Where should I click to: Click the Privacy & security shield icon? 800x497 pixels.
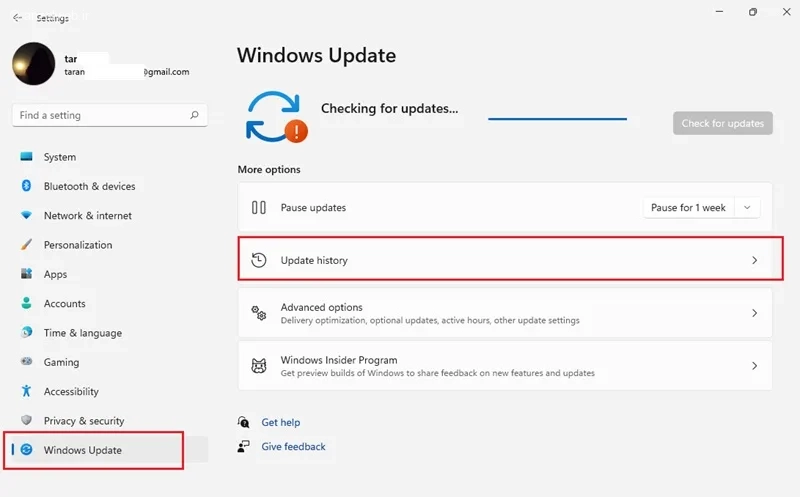[x=26, y=420]
